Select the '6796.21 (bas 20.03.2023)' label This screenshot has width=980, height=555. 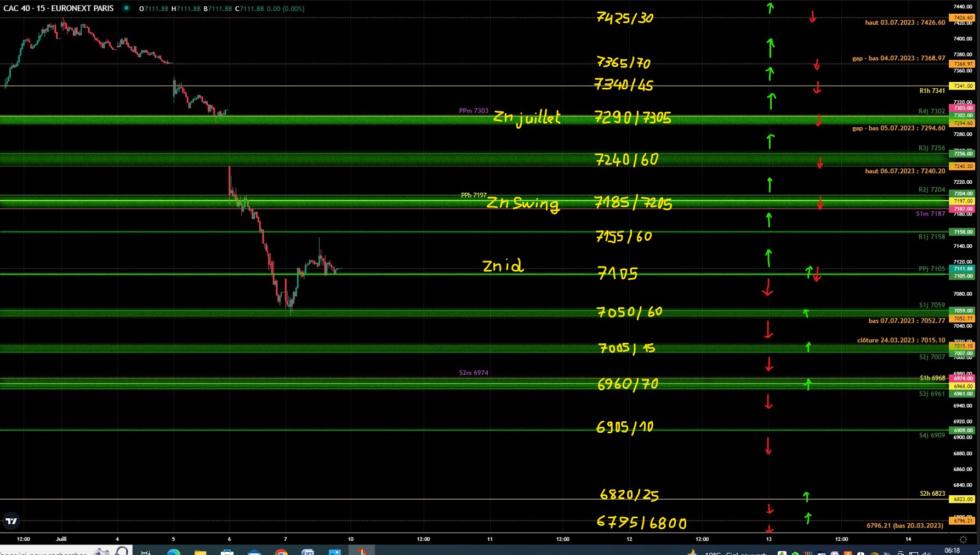coord(905,525)
